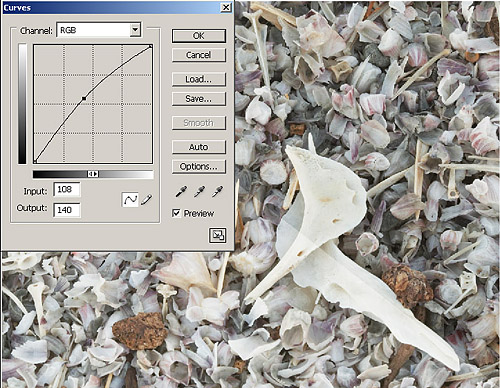Select the white point eyedropper

coord(218,192)
